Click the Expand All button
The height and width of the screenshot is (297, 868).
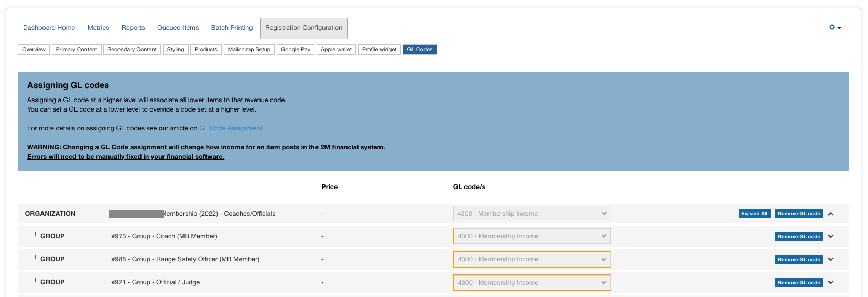coord(754,214)
